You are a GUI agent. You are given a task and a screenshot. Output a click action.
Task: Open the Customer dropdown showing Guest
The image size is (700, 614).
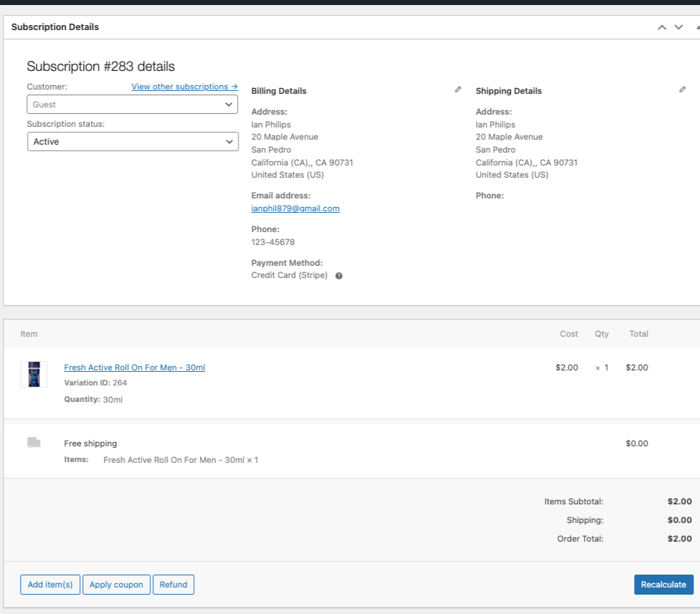tap(133, 105)
